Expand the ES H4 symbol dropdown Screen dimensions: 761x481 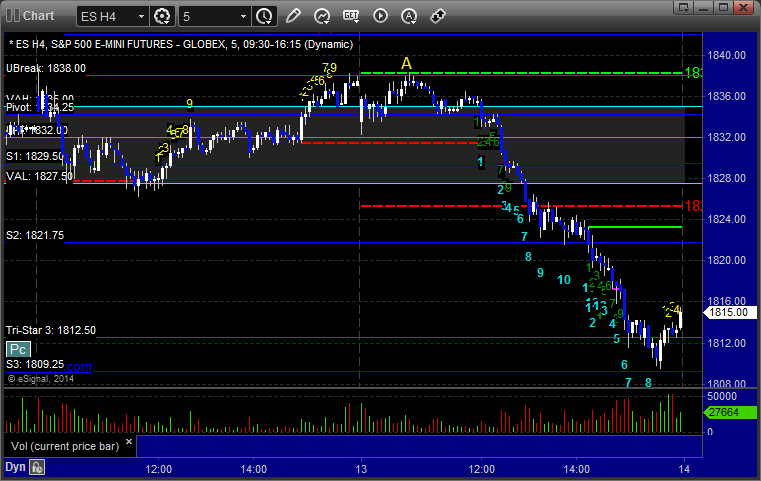click(141, 17)
